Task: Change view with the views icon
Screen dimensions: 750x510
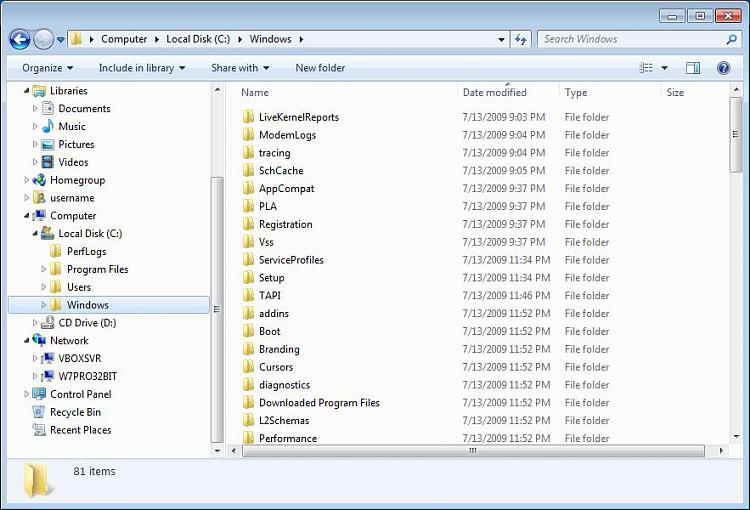Action: 646,68
